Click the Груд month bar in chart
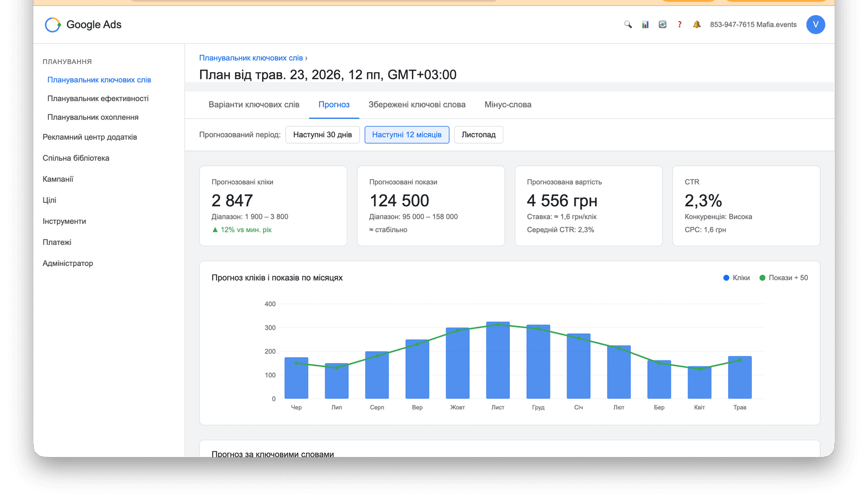Viewport: 868px width, 501px height. pos(538,362)
